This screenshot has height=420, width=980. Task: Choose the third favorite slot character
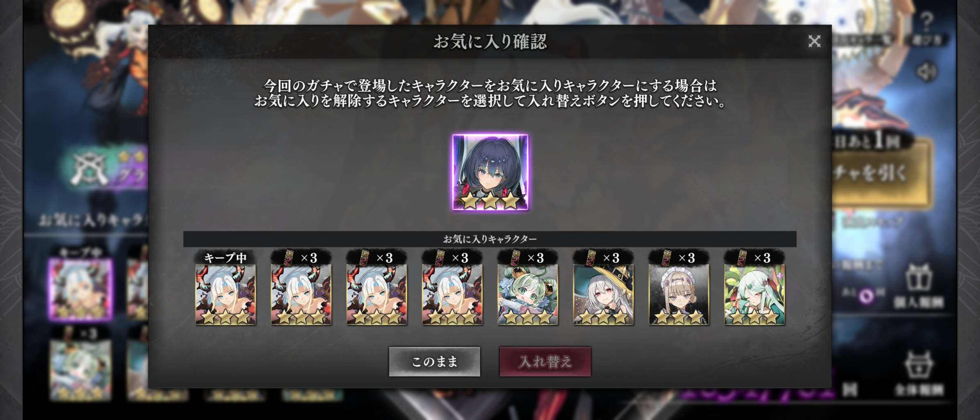tap(377, 294)
